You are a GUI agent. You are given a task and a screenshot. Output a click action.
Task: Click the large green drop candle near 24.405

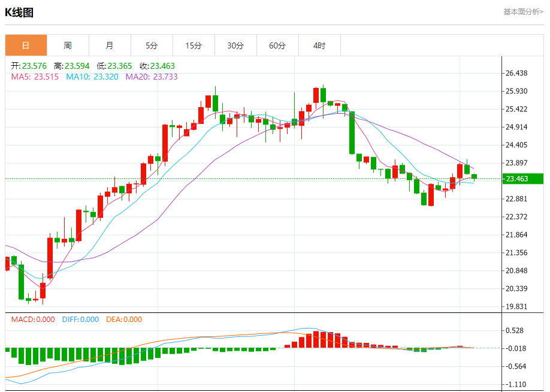(x=352, y=133)
